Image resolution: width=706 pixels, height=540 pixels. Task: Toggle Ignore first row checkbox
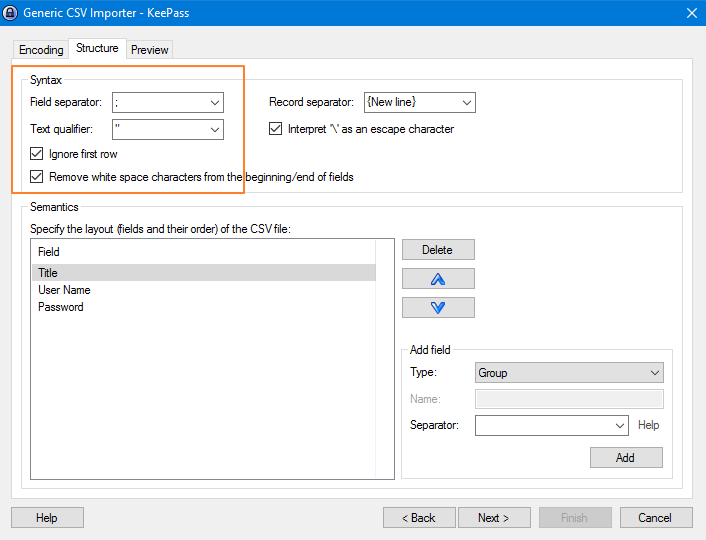(x=38, y=154)
